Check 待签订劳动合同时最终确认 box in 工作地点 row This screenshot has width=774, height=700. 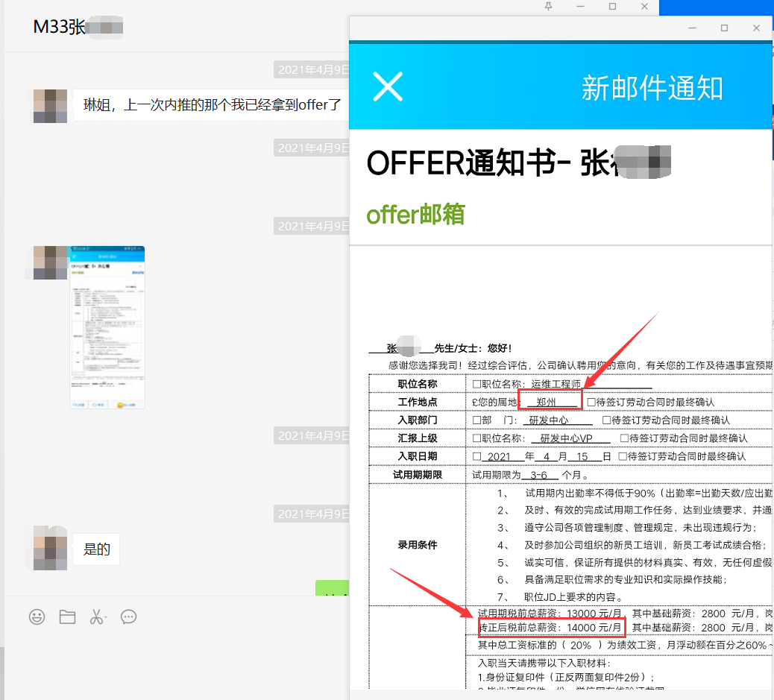click(x=591, y=403)
